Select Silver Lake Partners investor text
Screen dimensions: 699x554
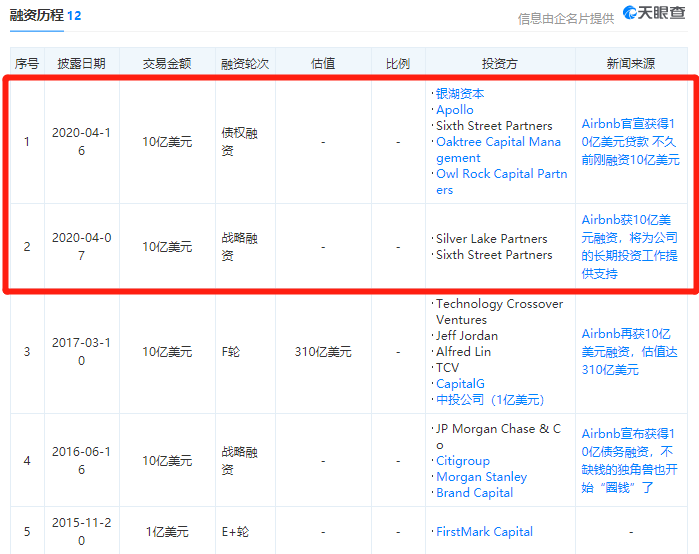pos(491,239)
